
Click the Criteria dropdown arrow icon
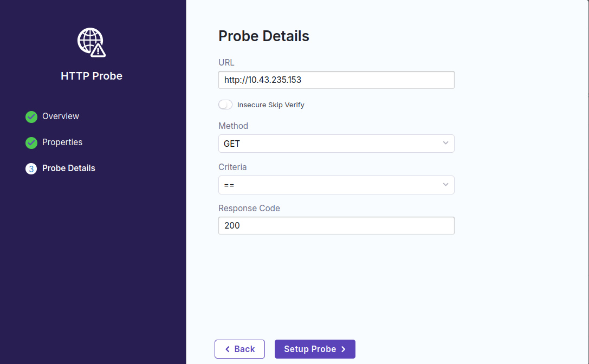click(445, 185)
